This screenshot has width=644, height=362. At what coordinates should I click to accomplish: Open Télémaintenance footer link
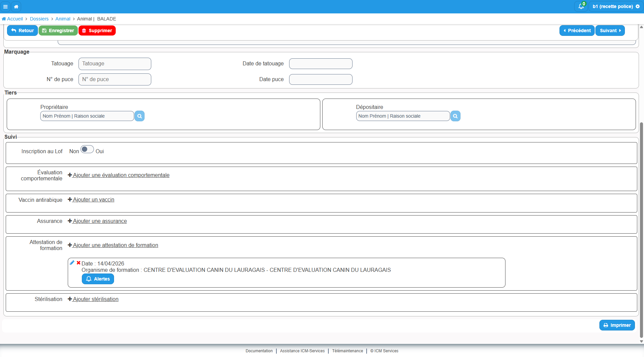pyautogui.click(x=347, y=351)
